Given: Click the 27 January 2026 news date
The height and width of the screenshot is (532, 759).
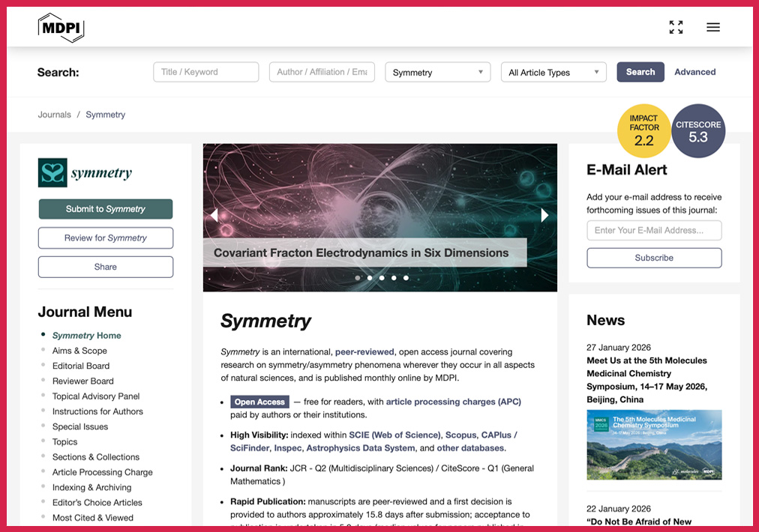Looking at the screenshot, I should coord(619,347).
